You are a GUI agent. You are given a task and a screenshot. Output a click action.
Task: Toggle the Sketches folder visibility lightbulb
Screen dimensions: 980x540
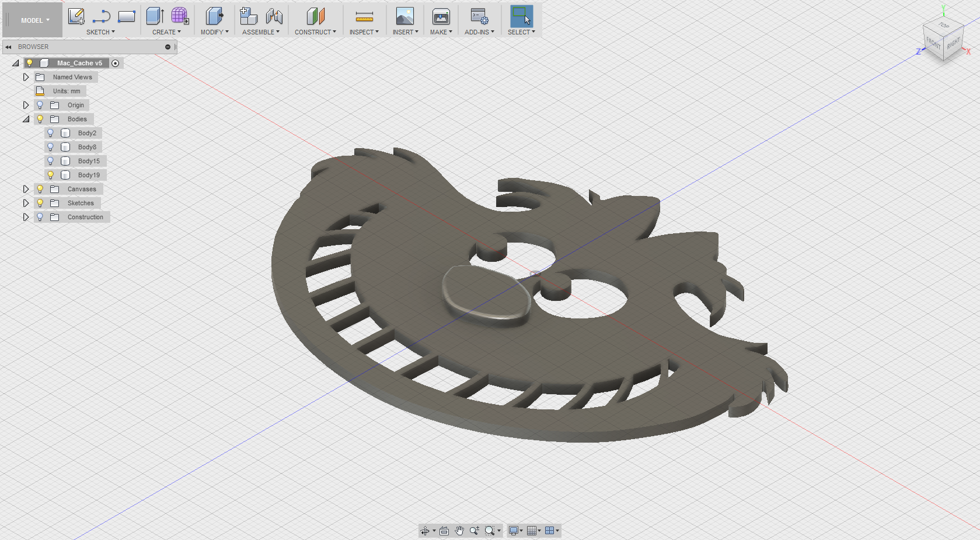pyautogui.click(x=40, y=203)
